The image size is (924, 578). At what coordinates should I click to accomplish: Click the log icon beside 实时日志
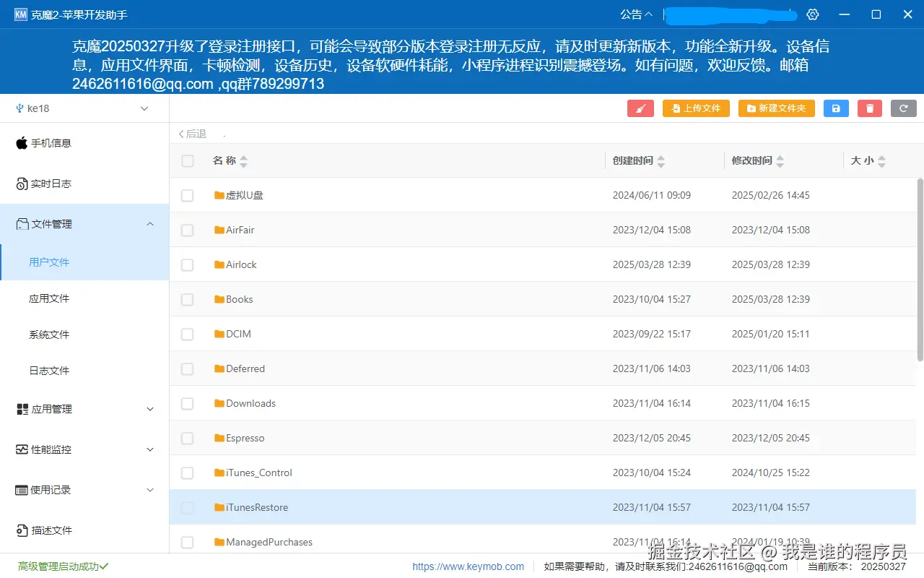pos(22,184)
